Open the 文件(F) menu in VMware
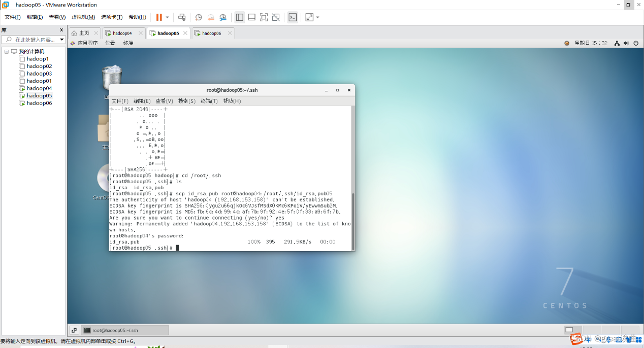644x348 pixels. coord(13,17)
